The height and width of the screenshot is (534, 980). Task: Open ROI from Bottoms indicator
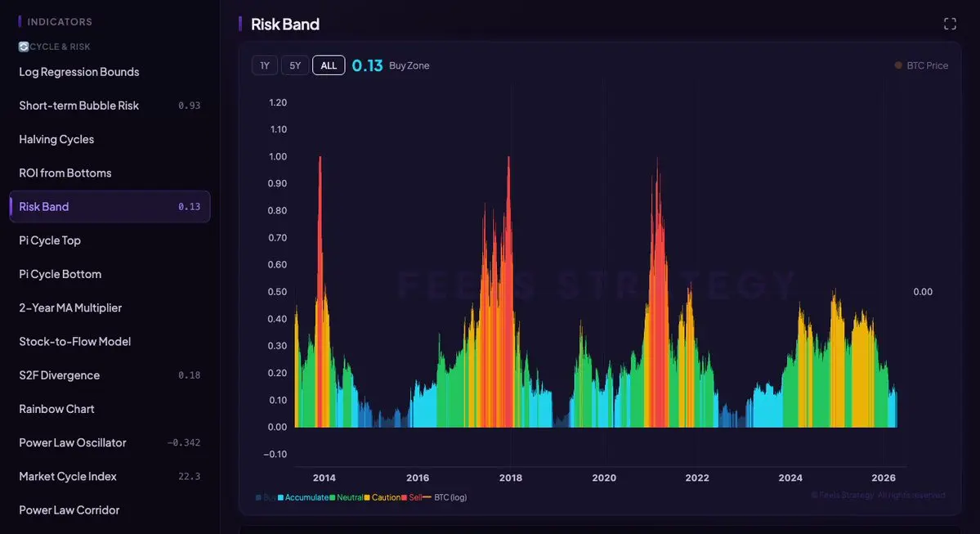pyautogui.click(x=110, y=173)
